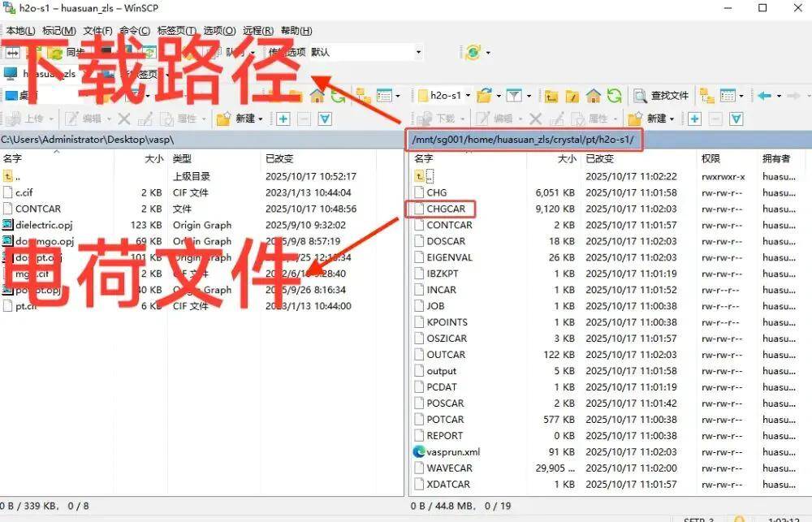Viewport: 812px width, 522px height.
Task: Click the keep-remote-directory-up-to-date globe icon
Action: click(x=472, y=53)
